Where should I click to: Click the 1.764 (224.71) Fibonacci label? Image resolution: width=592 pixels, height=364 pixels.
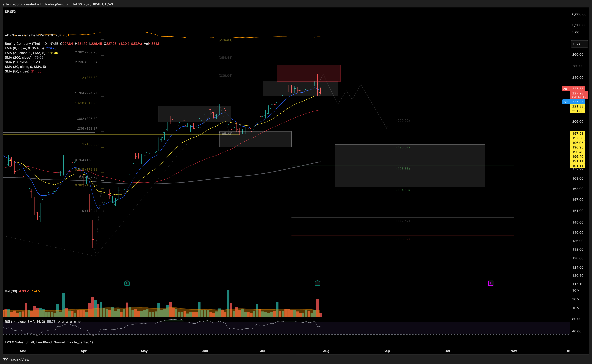pos(87,93)
